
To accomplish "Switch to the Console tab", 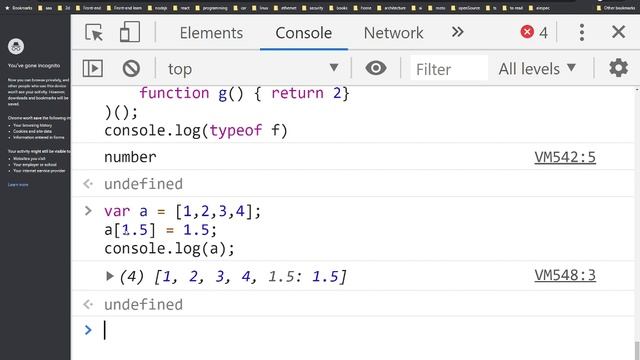I will [x=304, y=33].
